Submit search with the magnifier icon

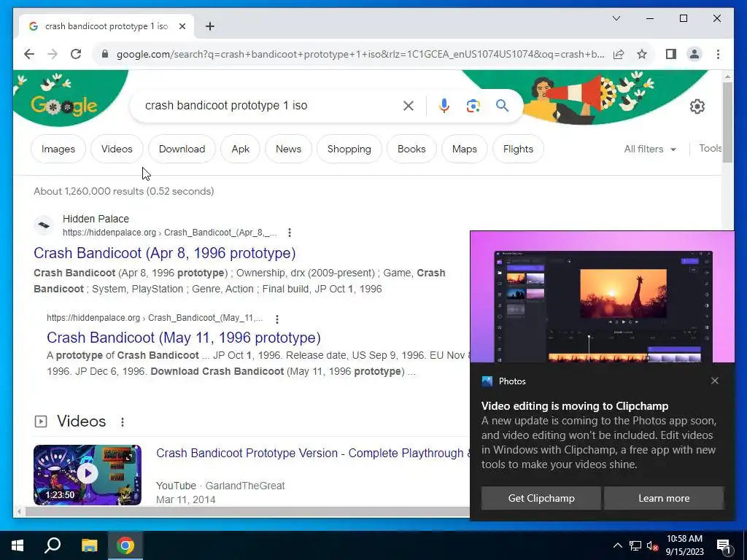tap(502, 106)
